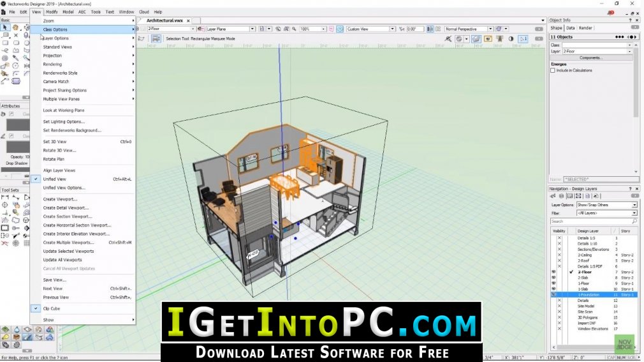
Task: Click the fill color swatch in Attributes
Action: pos(18,124)
